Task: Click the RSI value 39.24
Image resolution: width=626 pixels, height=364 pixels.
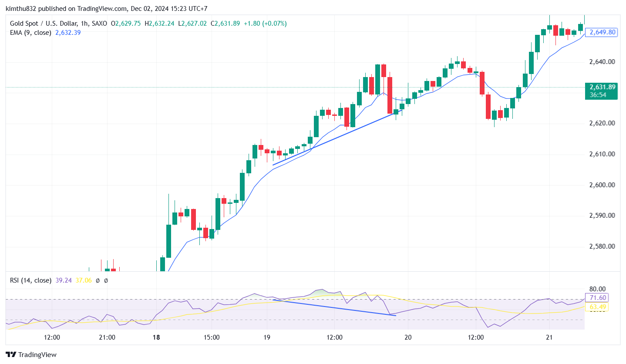Action: coord(64,280)
